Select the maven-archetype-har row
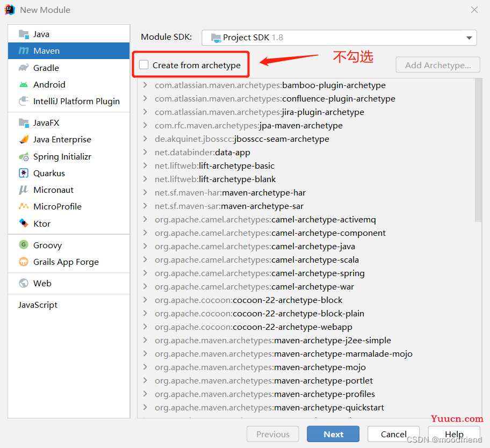Screen dimensions: 490x448 click(x=306, y=192)
